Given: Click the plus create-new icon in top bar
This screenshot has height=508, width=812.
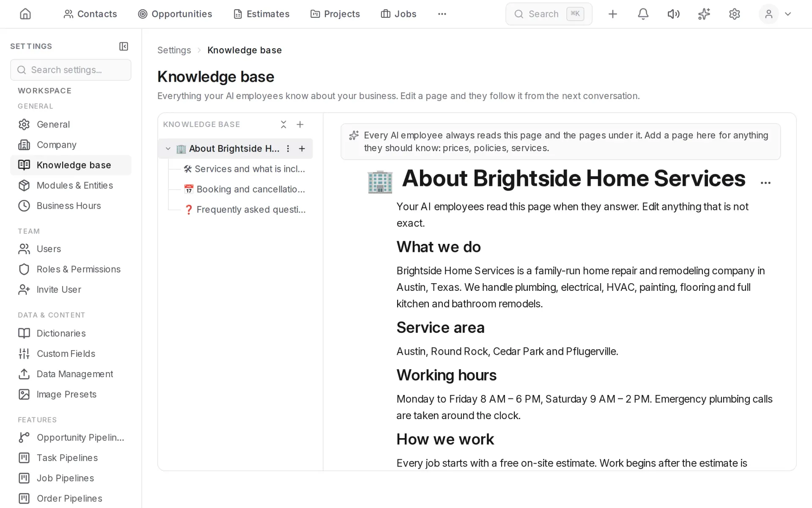Looking at the screenshot, I should [612, 14].
